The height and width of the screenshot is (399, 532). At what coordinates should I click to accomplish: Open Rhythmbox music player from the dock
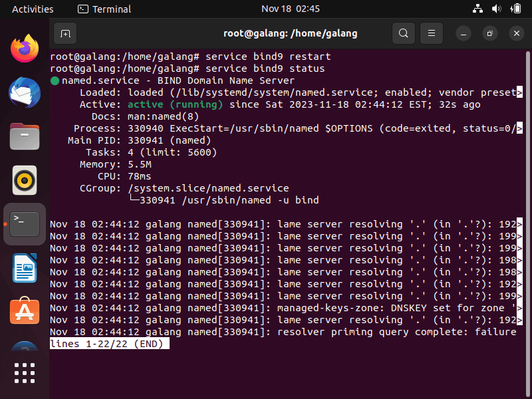tap(25, 180)
